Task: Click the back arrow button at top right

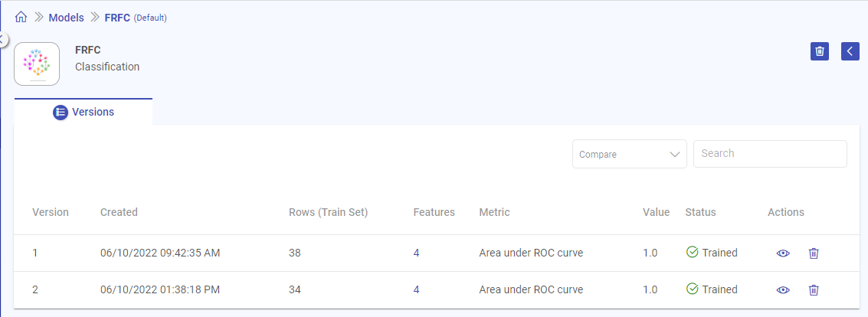Action: pyautogui.click(x=850, y=51)
